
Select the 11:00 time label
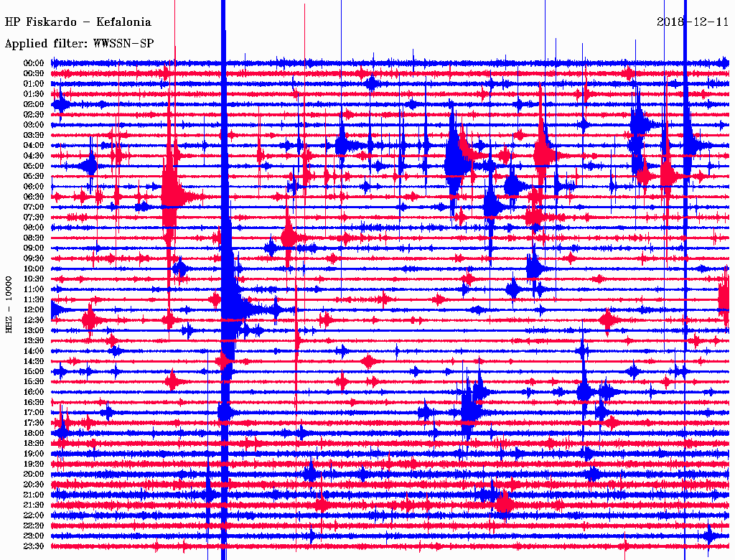point(34,289)
